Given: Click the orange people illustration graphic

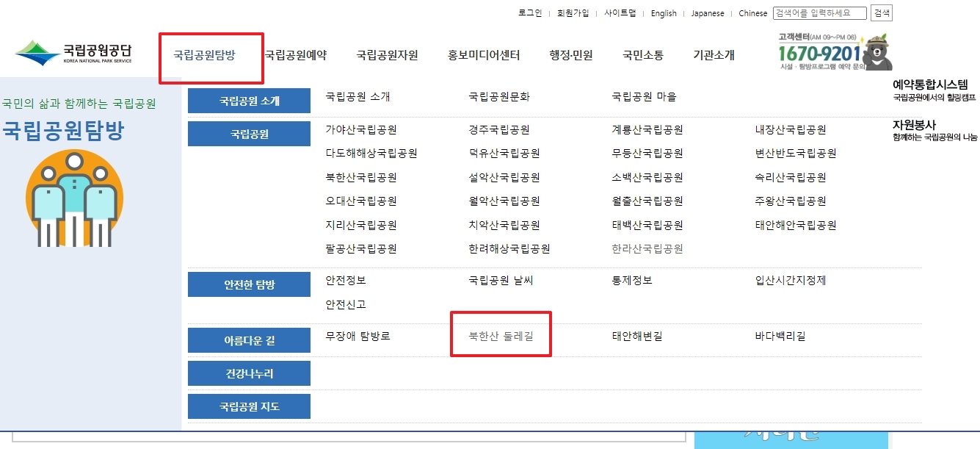Looking at the screenshot, I should pyautogui.click(x=73, y=198).
